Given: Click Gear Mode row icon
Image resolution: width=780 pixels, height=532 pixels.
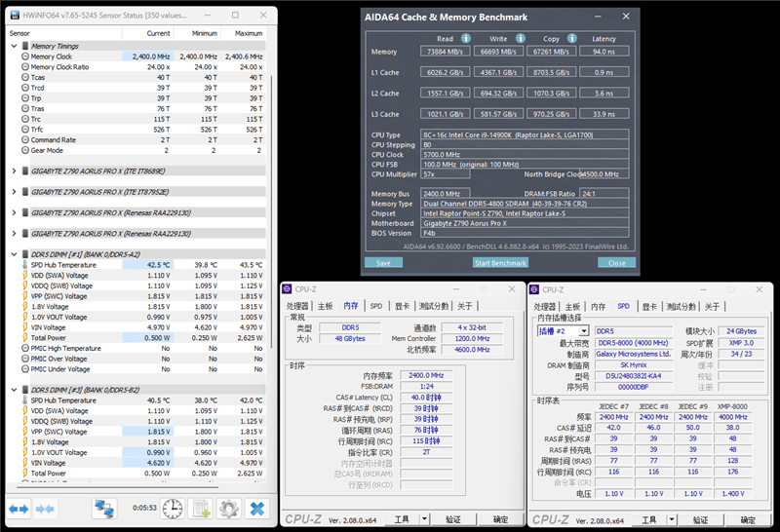Looking at the screenshot, I should click(25, 150).
